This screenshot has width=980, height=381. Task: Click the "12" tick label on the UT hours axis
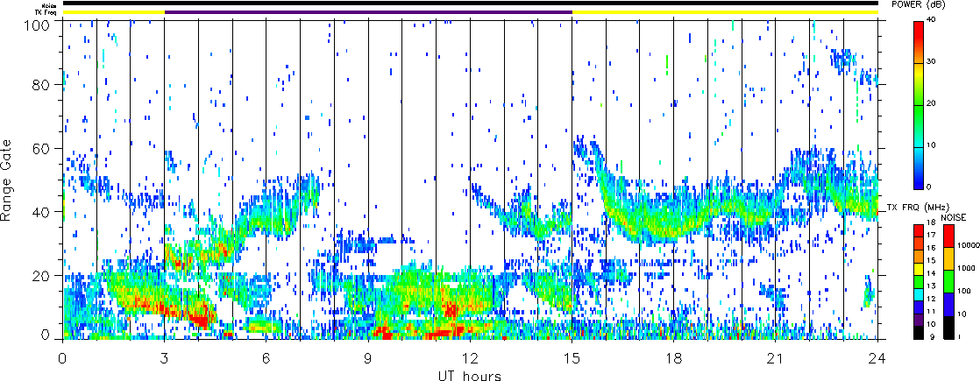coord(470,359)
